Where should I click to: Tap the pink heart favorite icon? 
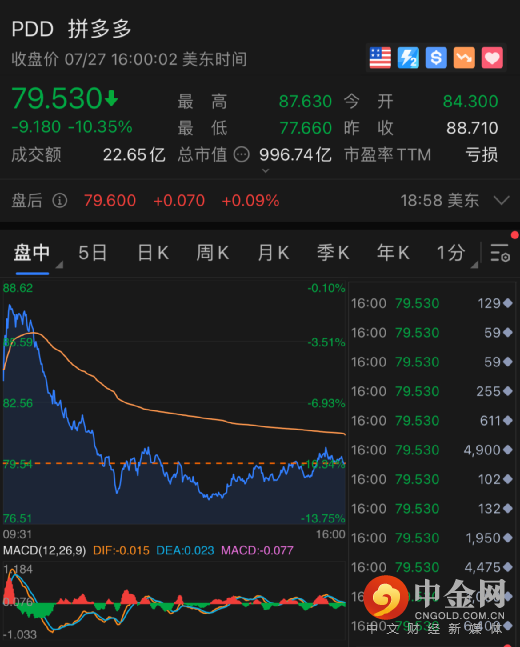(x=492, y=57)
